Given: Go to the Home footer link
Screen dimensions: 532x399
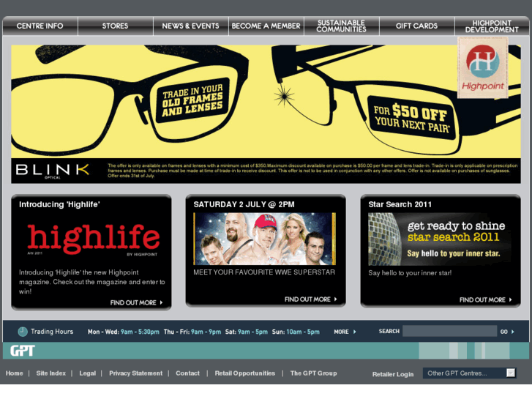Looking at the screenshot, I should click(x=14, y=373).
